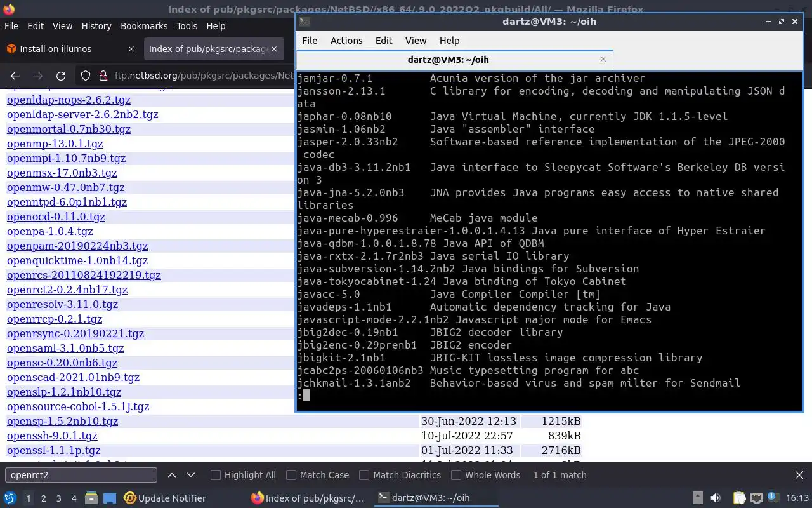Click the openntpd-6.0p1nb1.tgz link

pos(67,202)
